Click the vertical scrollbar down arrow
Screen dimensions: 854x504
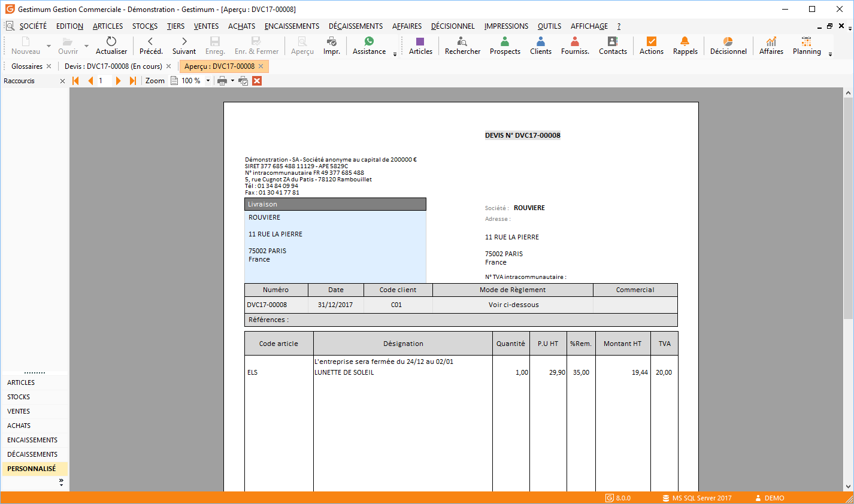(848, 487)
